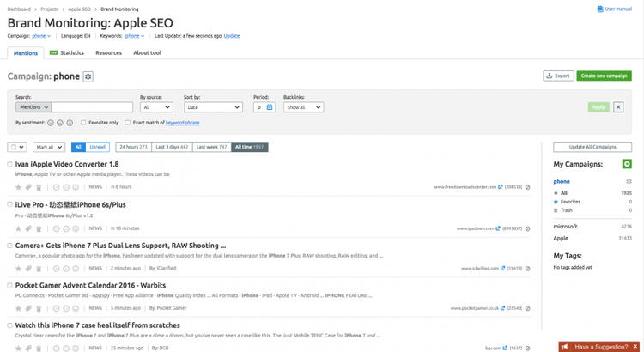Expand the Campaign 'phone' selector in header
This screenshot has height=352, width=644.
(x=41, y=36)
